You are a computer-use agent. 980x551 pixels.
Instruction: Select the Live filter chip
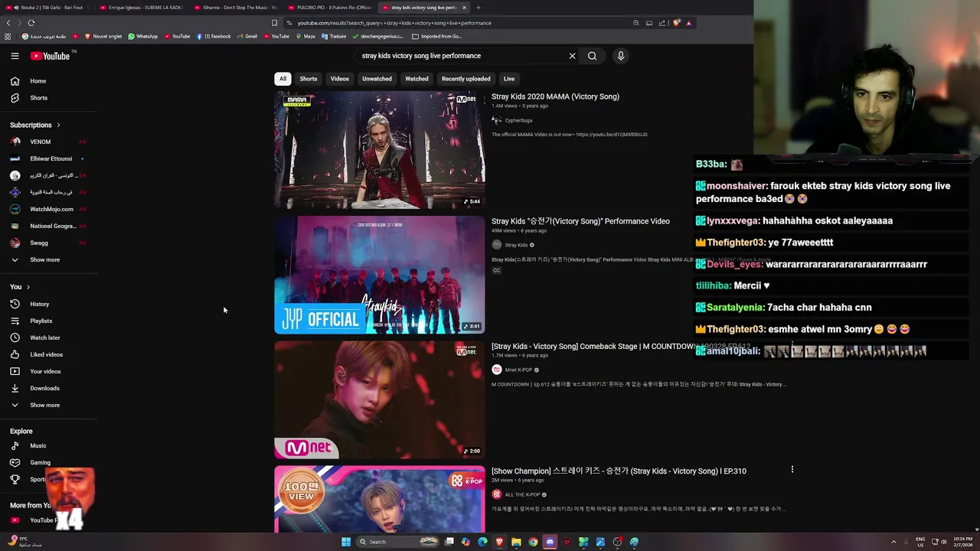pos(509,79)
